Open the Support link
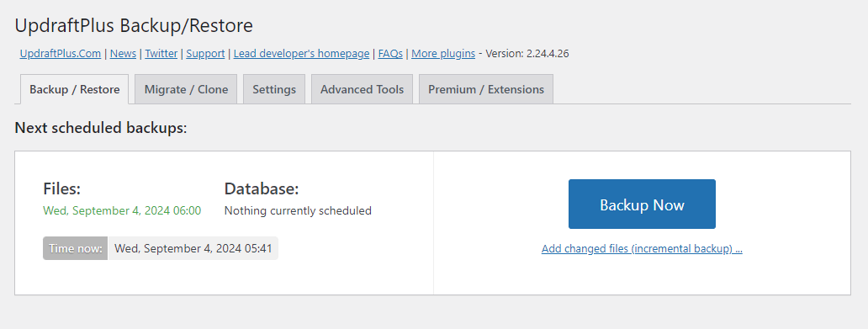The height and width of the screenshot is (329, 868). pyautogui.click(x=205, y=54)
